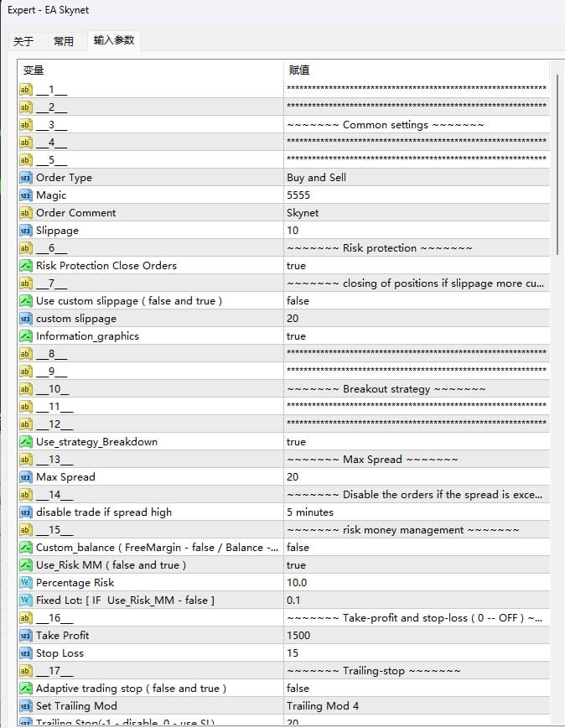Click the icon beside Set Trailing Mod
The width and height of the screenshot is (565, 728).
point(26,706)
